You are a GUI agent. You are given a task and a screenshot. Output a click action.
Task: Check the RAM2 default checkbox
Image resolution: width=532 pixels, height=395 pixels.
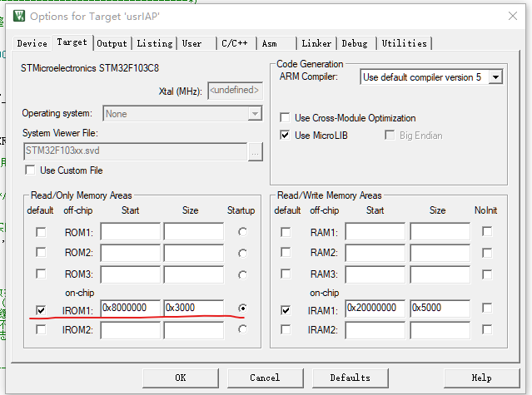[286, 252]
